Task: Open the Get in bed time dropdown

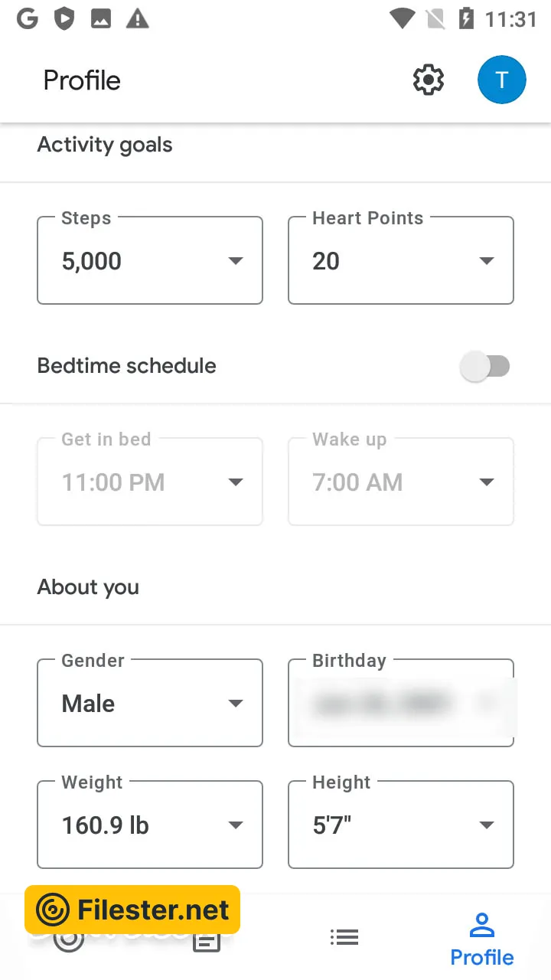Action: [150, 482]
